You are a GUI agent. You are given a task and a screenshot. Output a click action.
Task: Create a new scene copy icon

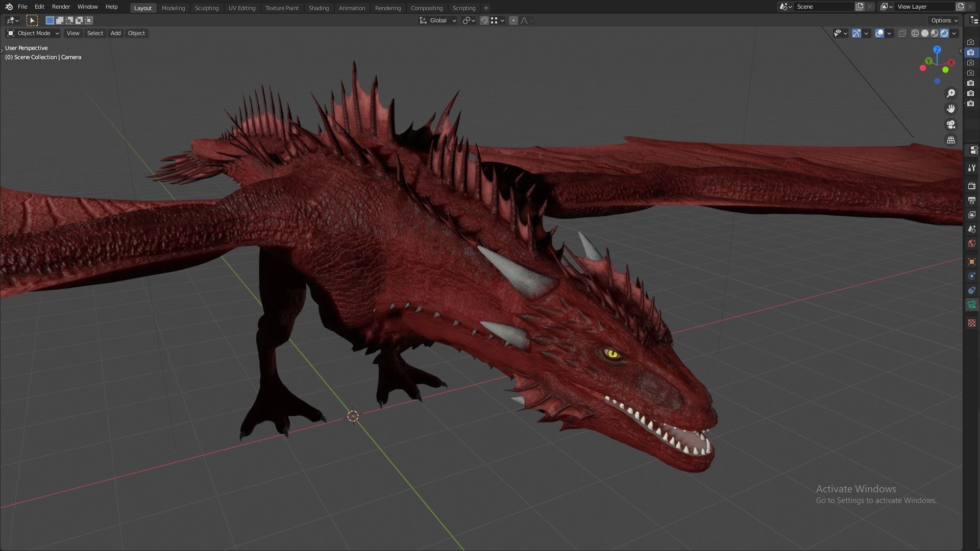click(860, 7)
